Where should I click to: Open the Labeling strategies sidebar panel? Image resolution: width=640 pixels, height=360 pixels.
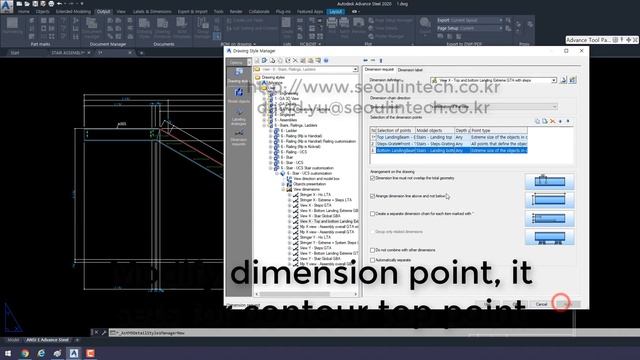coord(239,116)
